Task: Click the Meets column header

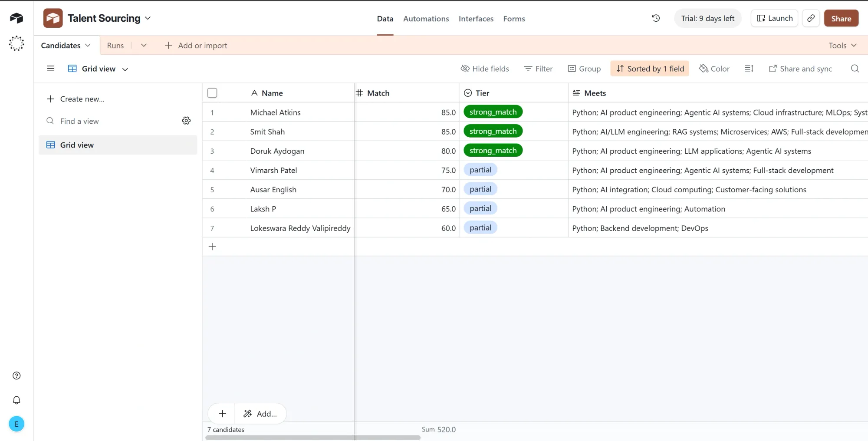Action: coord(718,93)
